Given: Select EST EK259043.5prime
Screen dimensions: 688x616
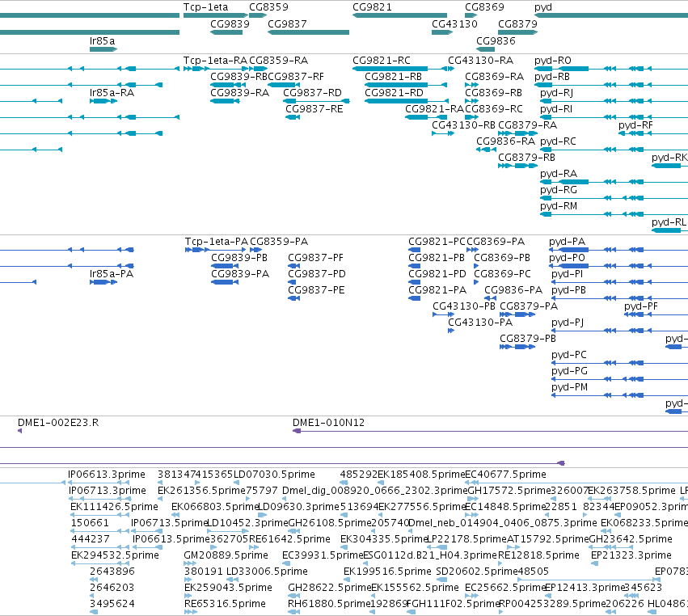Looking at the screenshot, I should coord(228,588).
